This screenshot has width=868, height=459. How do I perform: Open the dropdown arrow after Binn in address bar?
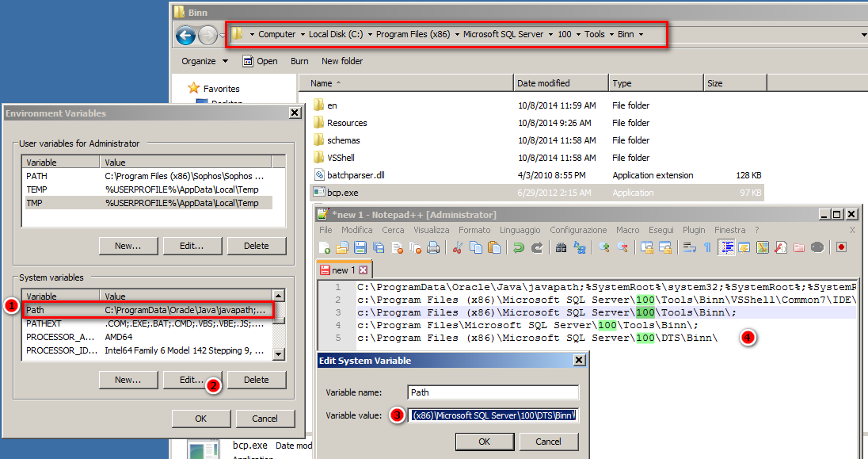641,34
